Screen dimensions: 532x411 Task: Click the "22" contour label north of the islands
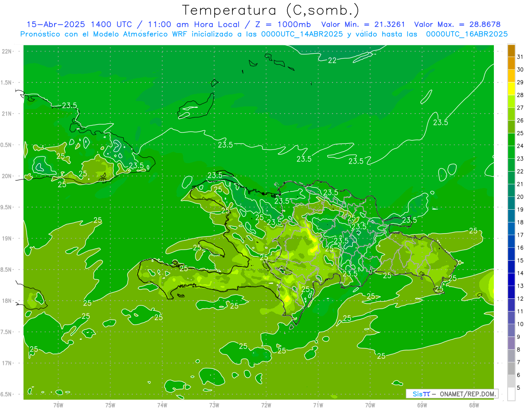pos(332,60)
